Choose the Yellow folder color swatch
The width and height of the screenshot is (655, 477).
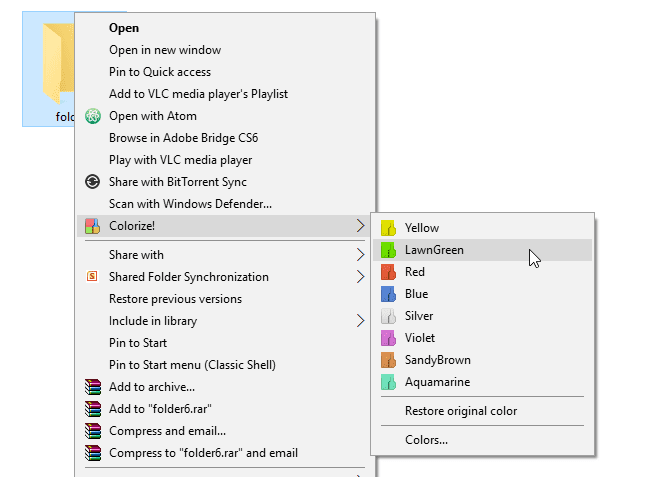(x=388, y=228)
